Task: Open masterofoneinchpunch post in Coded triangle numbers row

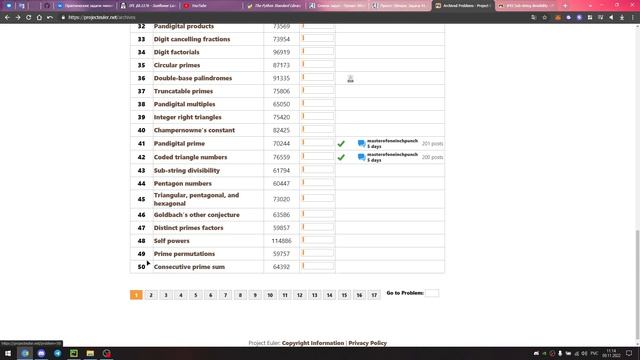Action: [x=392, y=155]
